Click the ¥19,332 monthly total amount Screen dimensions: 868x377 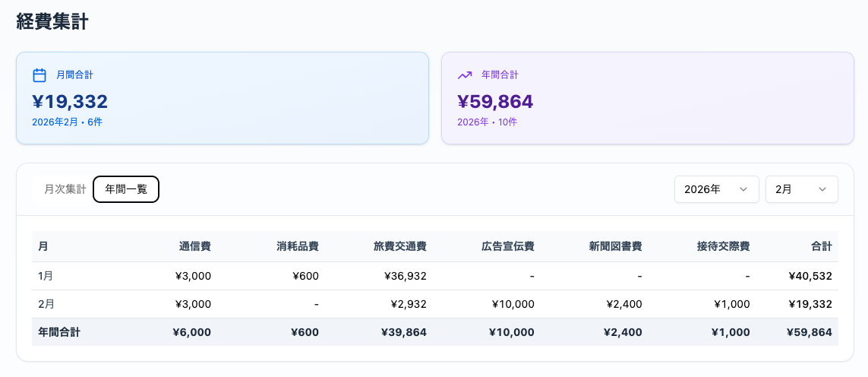click(x=70, y=102)
